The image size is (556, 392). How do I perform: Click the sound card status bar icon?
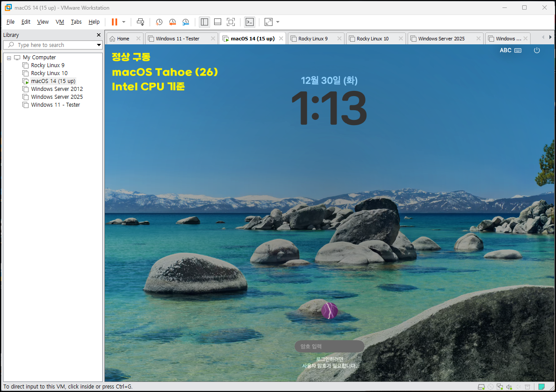click(x=509, y=387)
